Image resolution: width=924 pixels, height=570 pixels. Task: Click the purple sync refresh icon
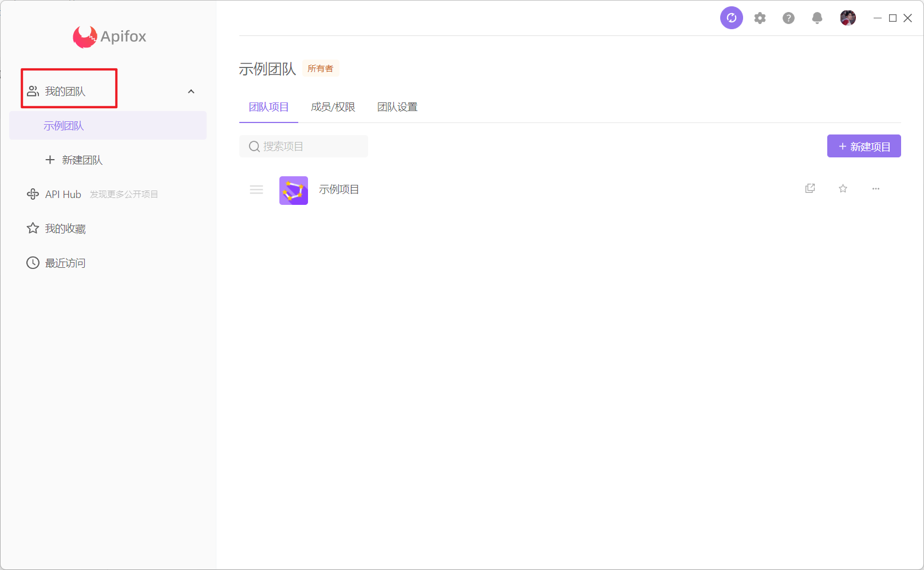(731, 18)
